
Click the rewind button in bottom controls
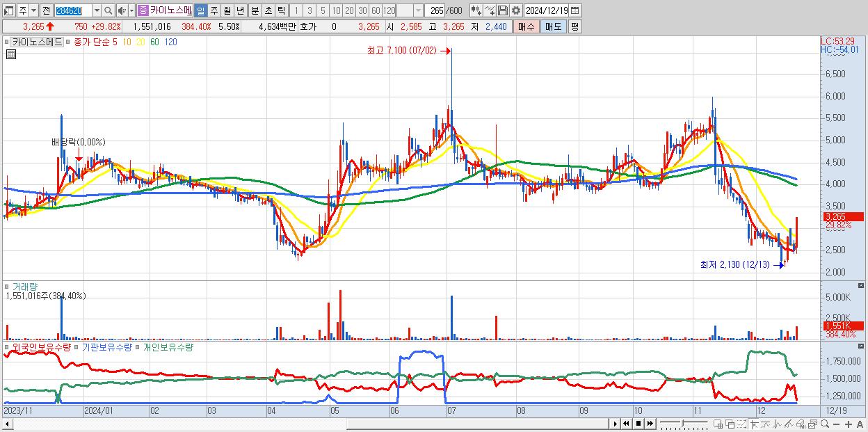(626, 424)
